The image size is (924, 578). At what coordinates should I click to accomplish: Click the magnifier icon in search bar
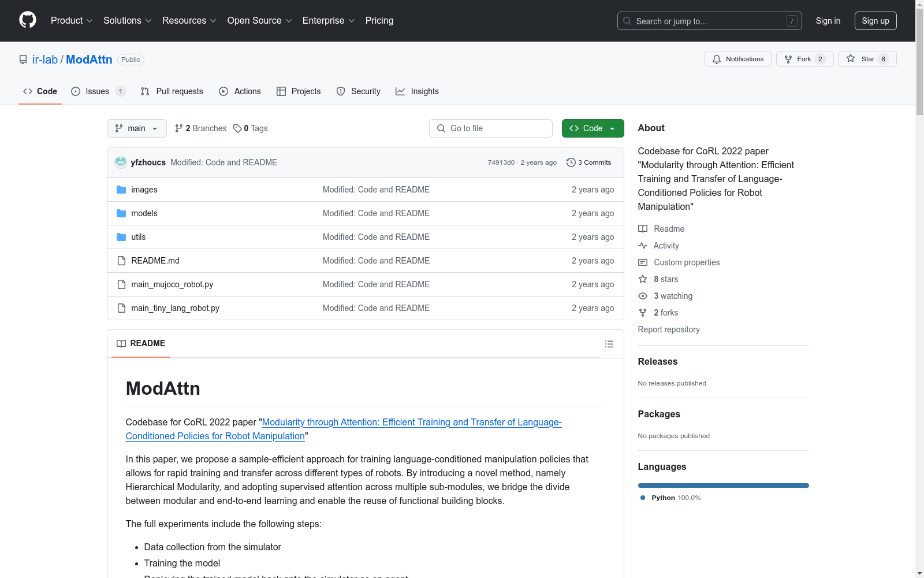627,21
